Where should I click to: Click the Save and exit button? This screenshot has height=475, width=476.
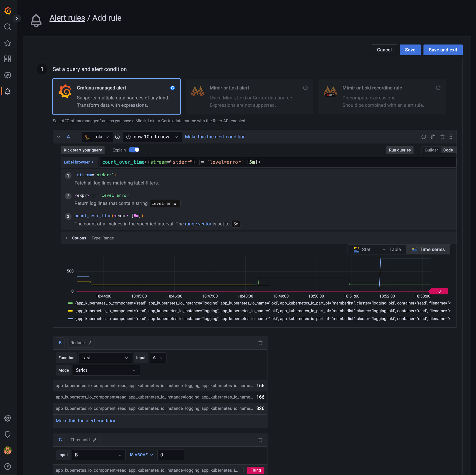coord(443,50)
